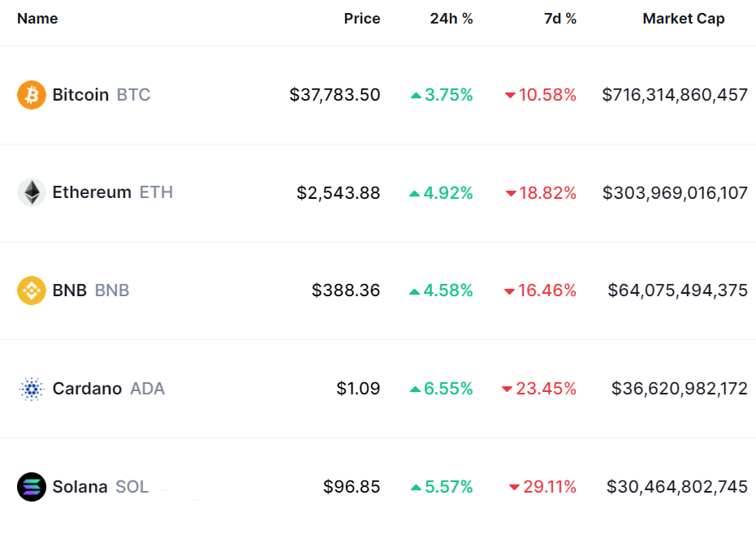Click the Cardano blue dotted logo
756x534 pixels.
(32, 389)
